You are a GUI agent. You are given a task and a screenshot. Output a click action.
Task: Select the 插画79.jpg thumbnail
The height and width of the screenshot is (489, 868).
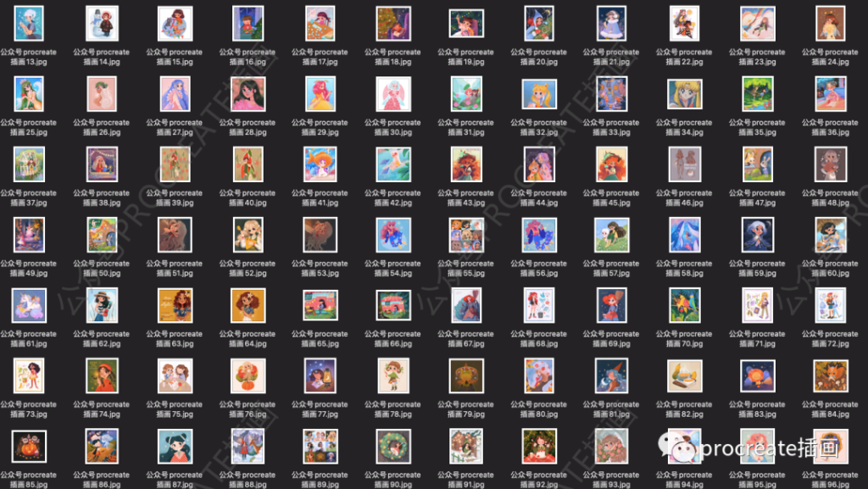[465, 375]
